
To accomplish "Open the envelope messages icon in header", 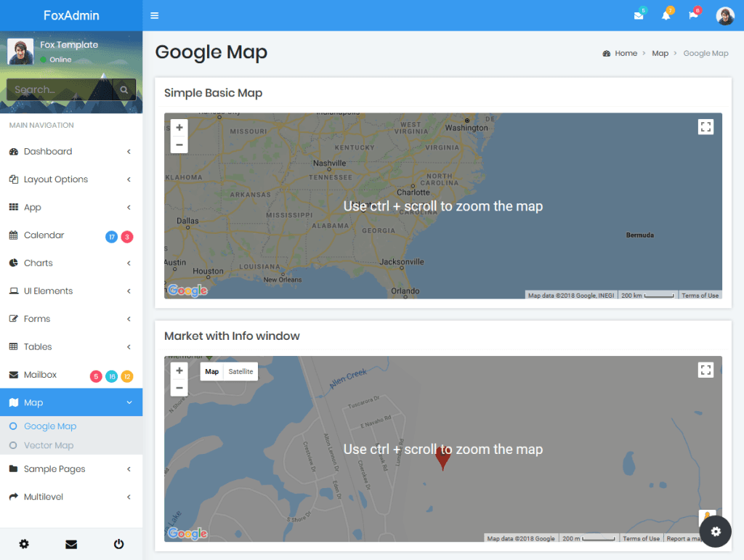I will (x=639, y=16).
